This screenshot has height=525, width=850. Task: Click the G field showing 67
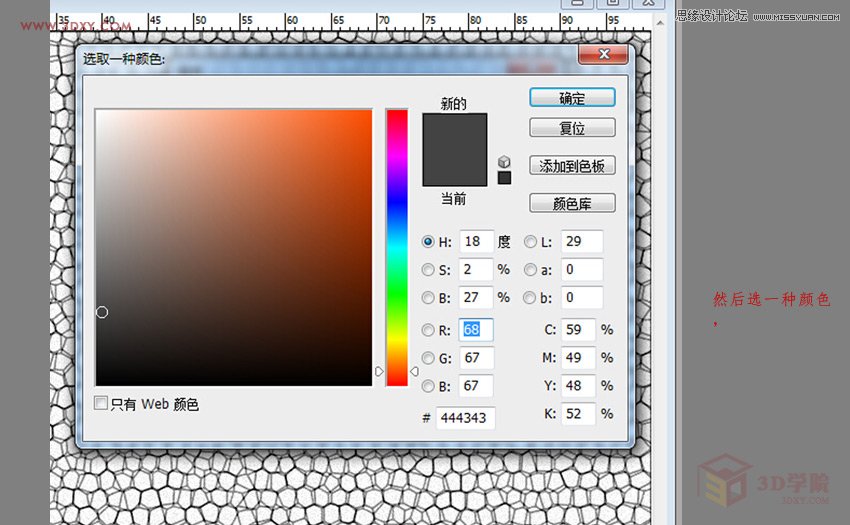[476, 358]
